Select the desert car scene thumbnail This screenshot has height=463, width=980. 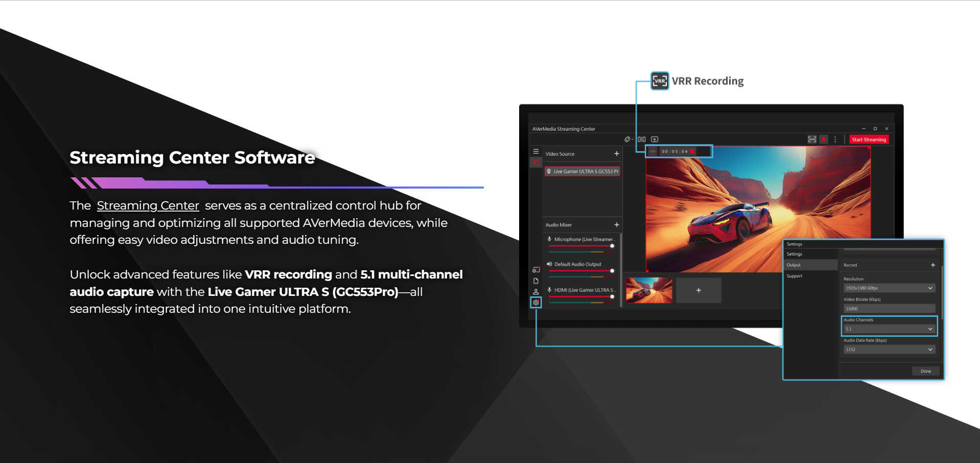[649, 290]
